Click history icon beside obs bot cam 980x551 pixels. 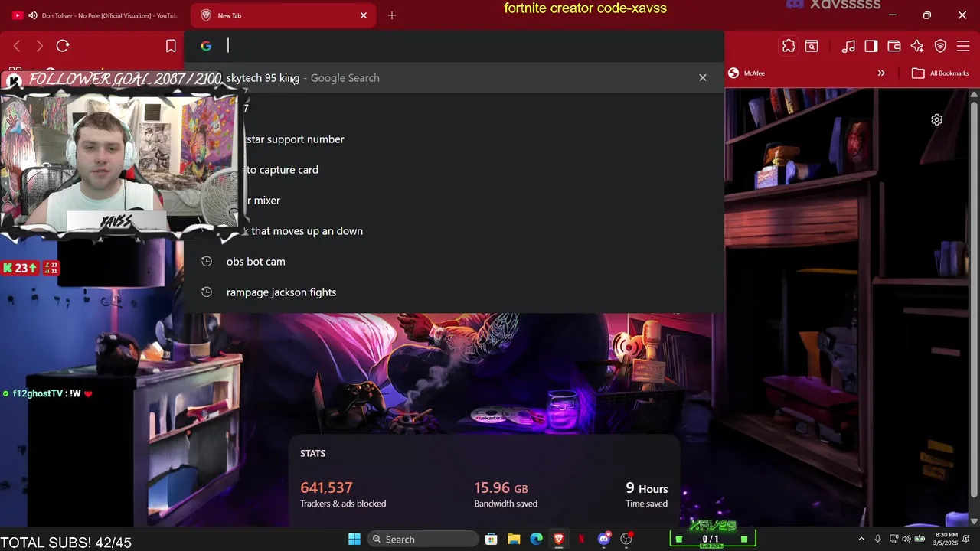click(x=206, y=261)
